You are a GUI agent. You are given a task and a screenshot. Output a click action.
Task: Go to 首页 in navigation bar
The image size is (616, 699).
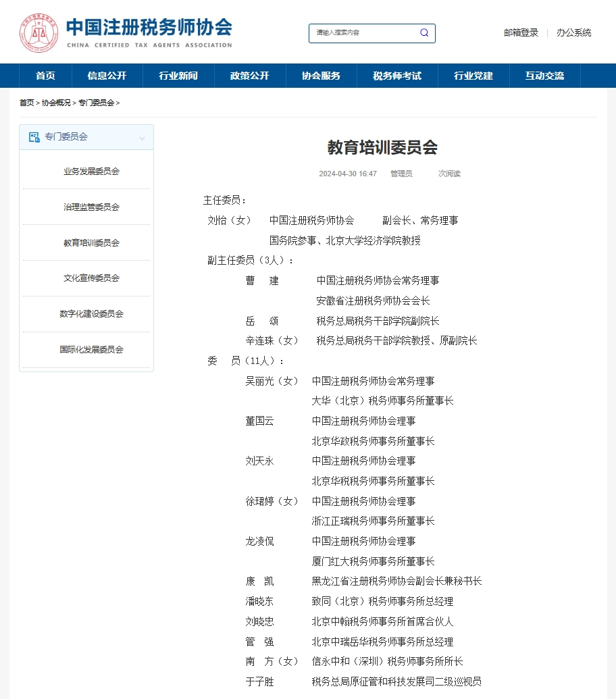pyautogui.click(x=45, y=76)
